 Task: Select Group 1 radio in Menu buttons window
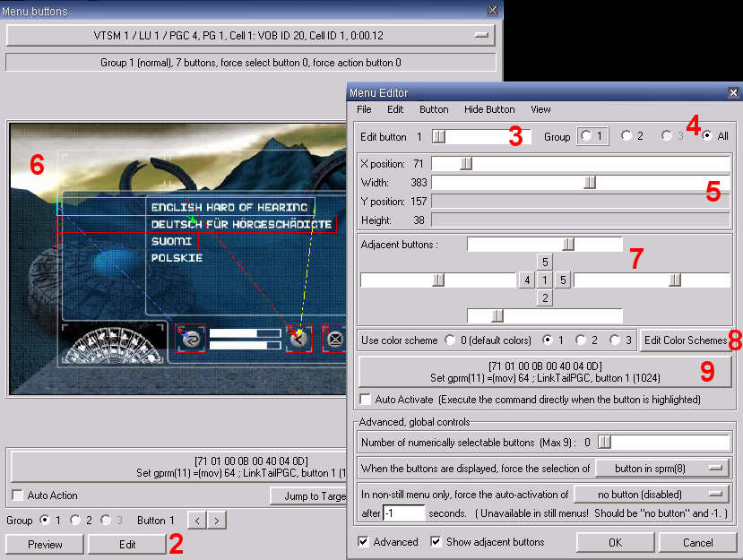pos(45,520)
